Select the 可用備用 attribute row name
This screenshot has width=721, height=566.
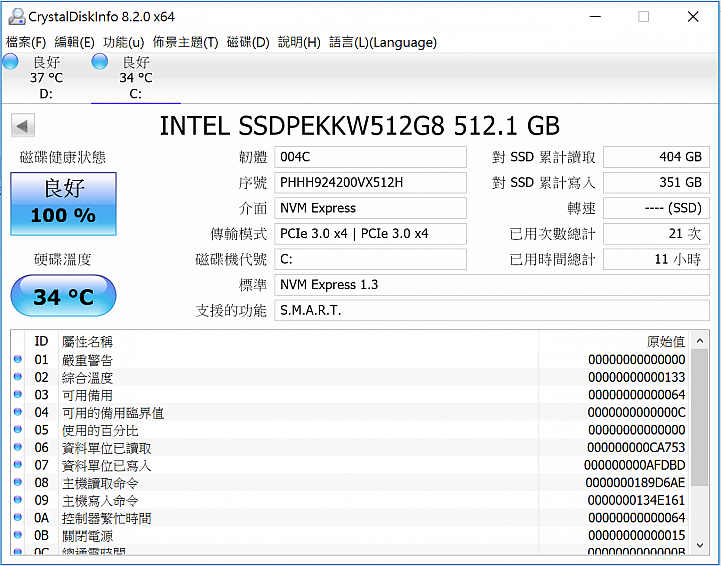pos(87,395)
